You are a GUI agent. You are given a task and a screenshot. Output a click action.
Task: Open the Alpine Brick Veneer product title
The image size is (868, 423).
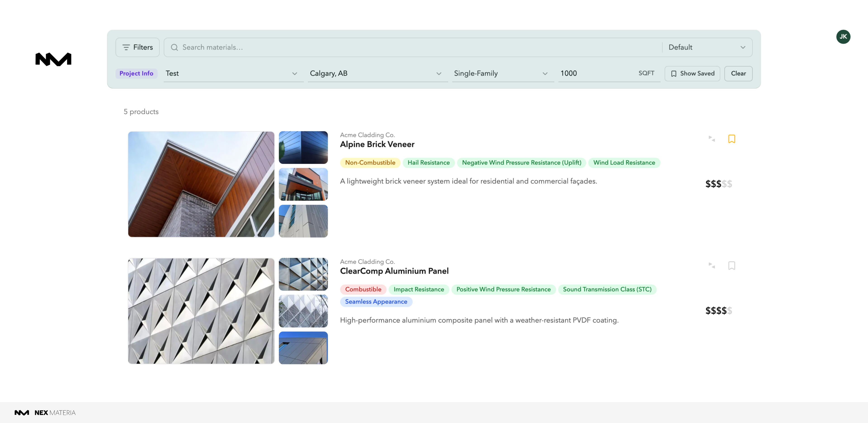pos(377,144)
